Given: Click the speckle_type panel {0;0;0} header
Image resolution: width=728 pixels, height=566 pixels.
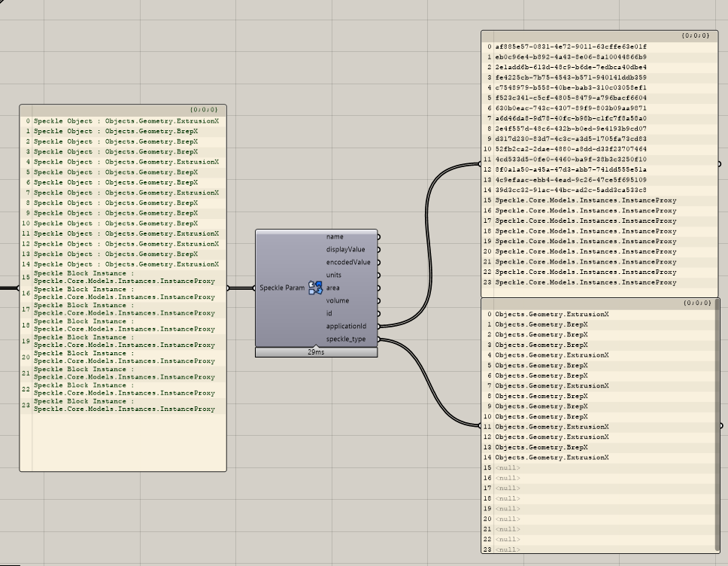Looking at the screenshot, I should point(599,303).
